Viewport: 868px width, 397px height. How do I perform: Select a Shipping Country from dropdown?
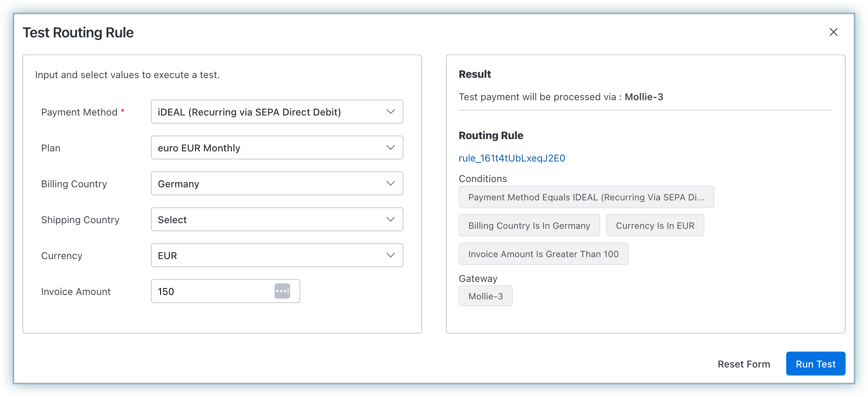(276, 219)
